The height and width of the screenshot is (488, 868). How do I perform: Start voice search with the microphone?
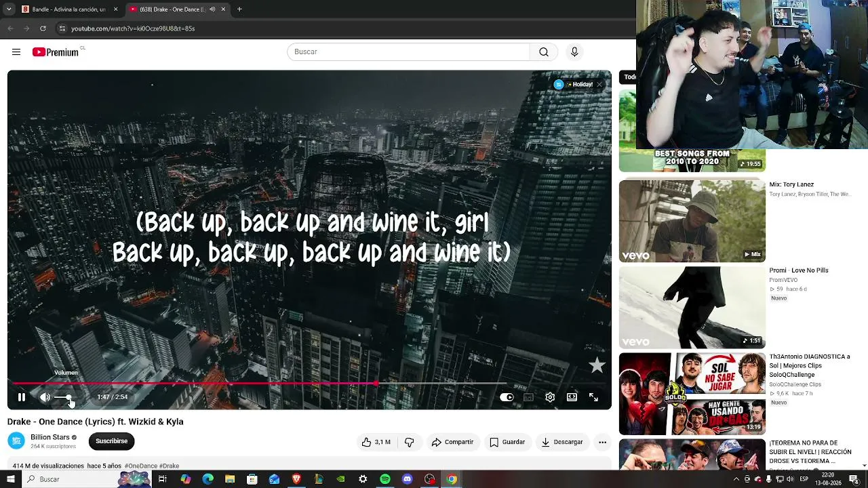point(574,52)
